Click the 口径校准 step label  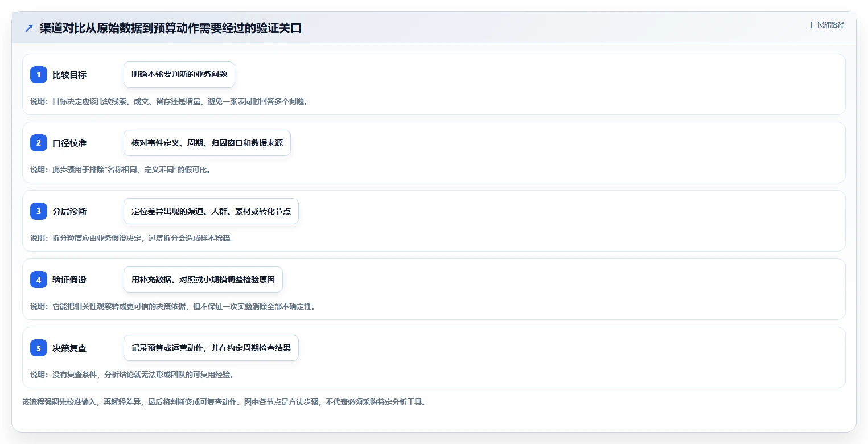pyautogui.click(x=69, y=143)
